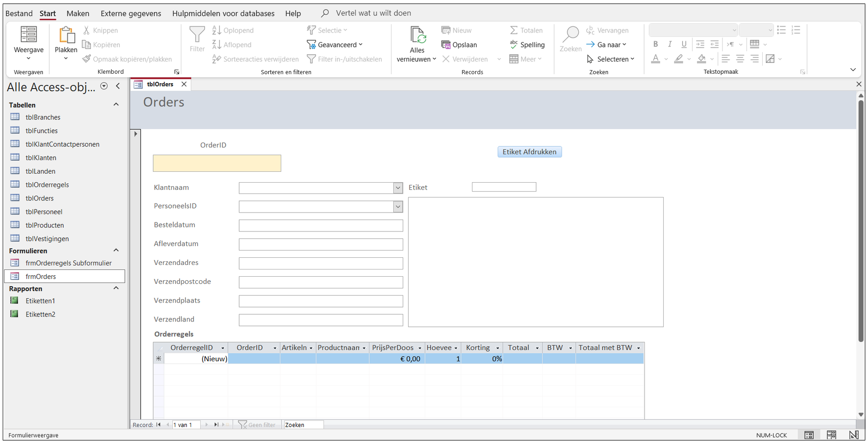Open the Klantnaam combo box dropdown

coord(398,188)
